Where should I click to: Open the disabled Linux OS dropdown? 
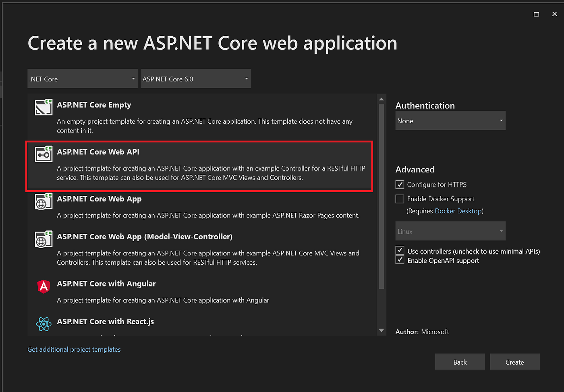(450, 231)
